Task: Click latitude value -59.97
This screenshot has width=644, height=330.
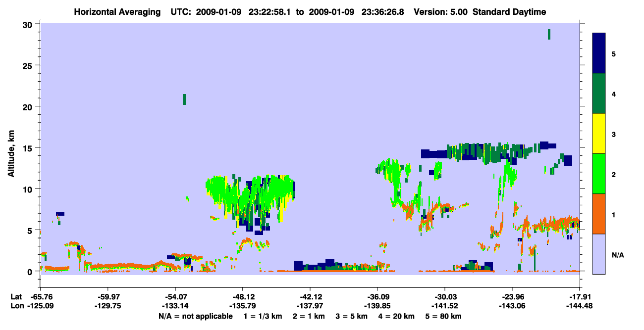Action: coord(108,297)
